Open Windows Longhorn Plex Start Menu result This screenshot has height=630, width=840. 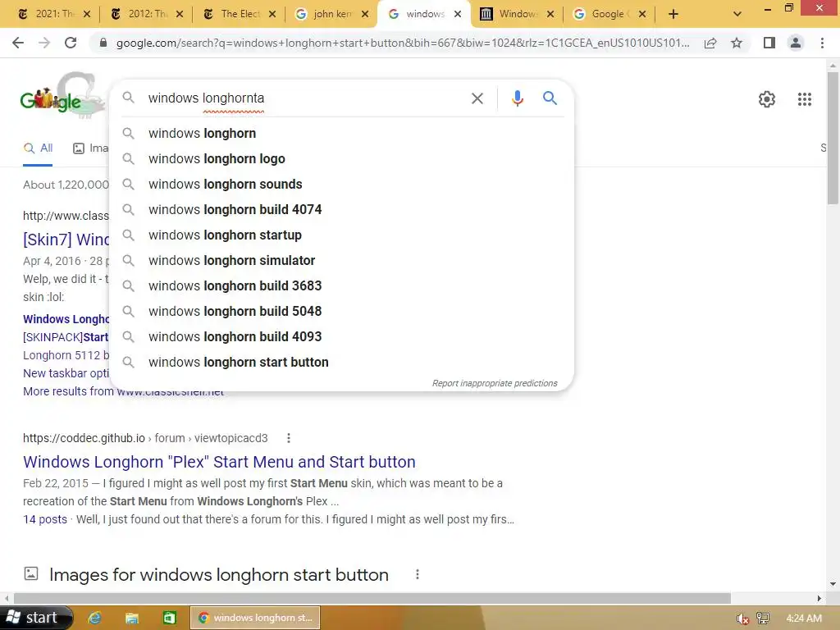point(219,462)
